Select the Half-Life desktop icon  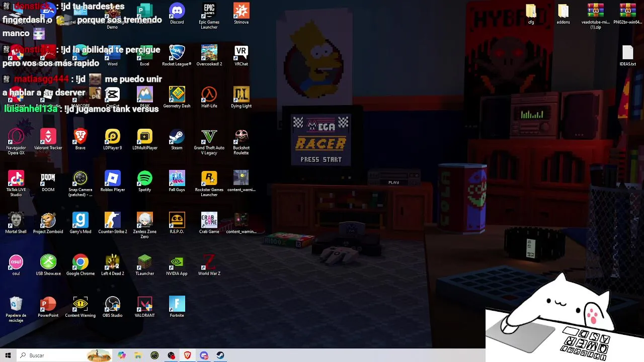(209, 97)
